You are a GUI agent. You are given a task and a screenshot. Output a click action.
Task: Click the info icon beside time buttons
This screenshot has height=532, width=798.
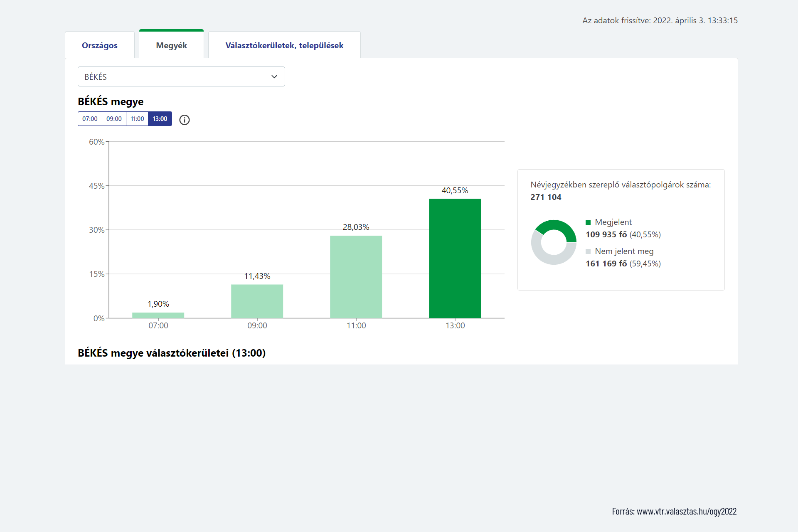[x=185, y=120]
